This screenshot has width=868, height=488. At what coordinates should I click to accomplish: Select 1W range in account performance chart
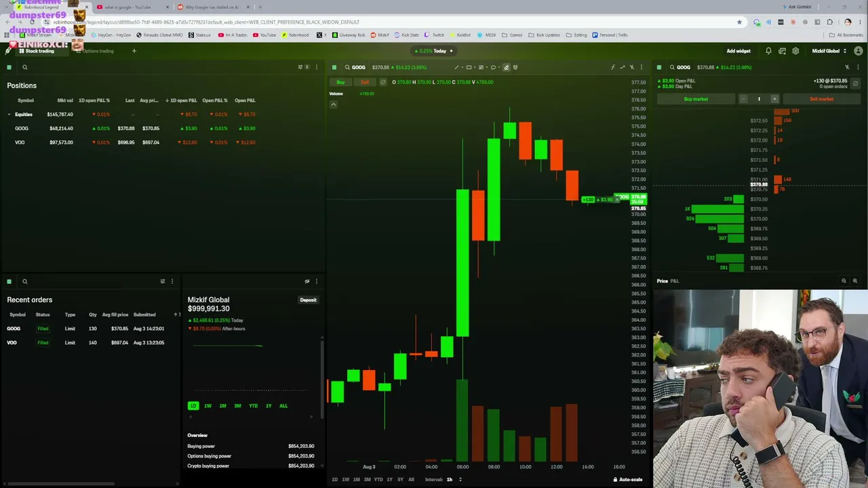(208, 406)
